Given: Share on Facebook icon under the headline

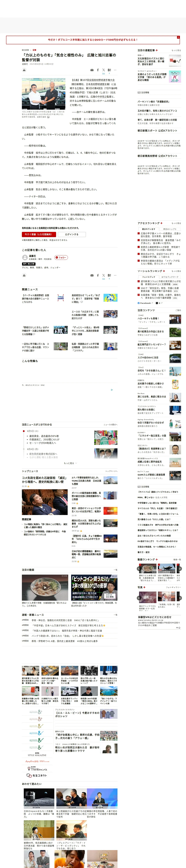Looking at the screenshot, I should click(x=98, y=70).
